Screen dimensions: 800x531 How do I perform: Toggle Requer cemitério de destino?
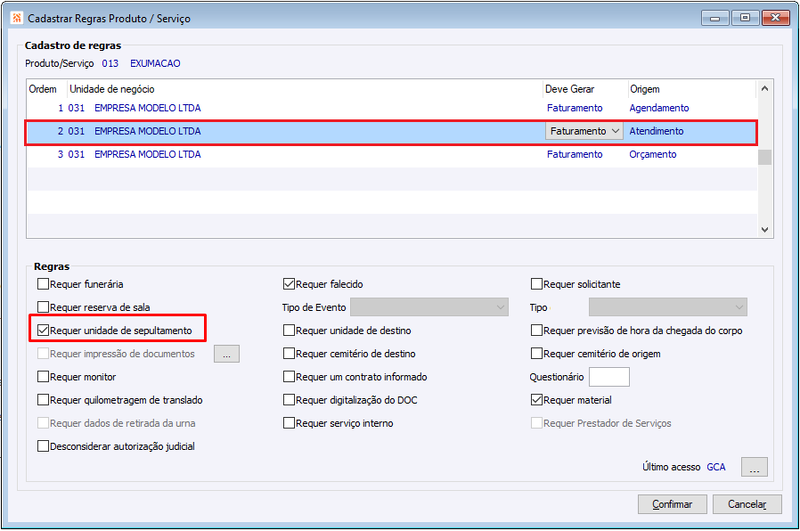[289, 353]
